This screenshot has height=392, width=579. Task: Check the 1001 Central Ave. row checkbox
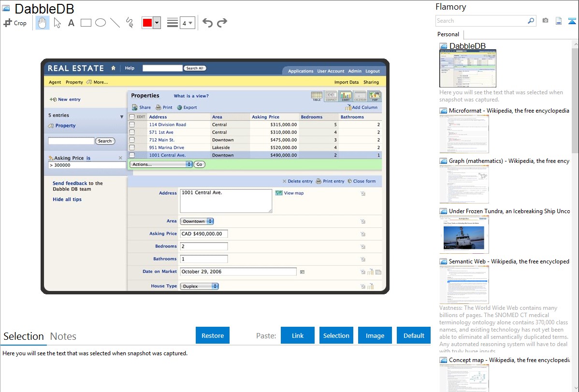tap(132, 155)
